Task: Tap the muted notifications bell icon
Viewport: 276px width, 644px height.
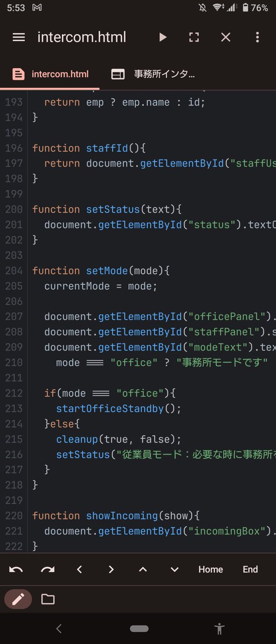Action: pos(202,8)
